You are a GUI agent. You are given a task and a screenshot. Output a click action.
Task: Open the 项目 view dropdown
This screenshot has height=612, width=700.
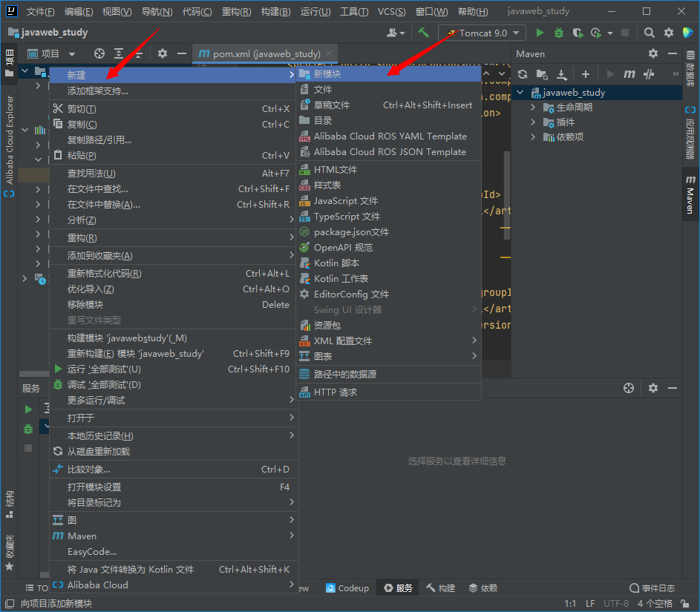51,54
